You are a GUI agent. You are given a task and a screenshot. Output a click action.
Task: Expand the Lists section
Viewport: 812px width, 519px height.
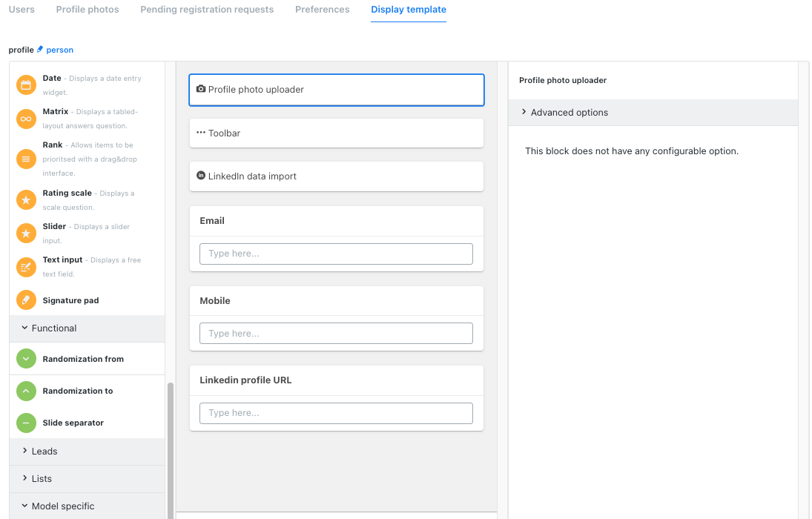42,479
